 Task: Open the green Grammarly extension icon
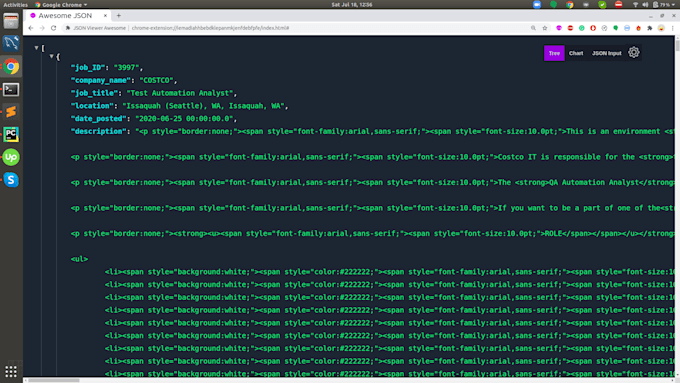pos(582,28)
